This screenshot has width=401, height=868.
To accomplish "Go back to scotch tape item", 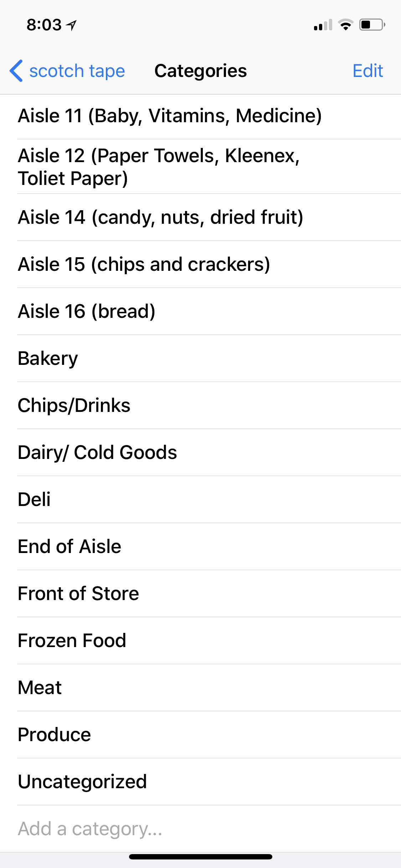I will point(77,71).
